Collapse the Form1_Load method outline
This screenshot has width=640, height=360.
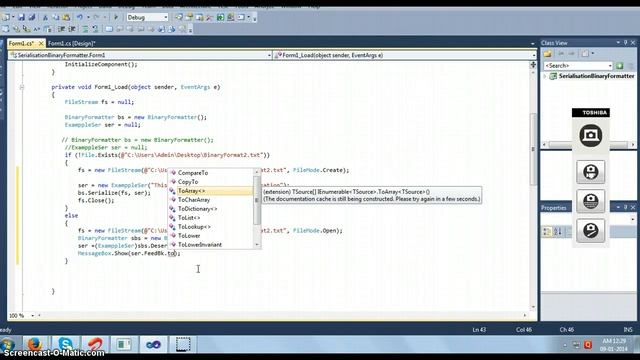pyautogui.click(x=22, y=87)
